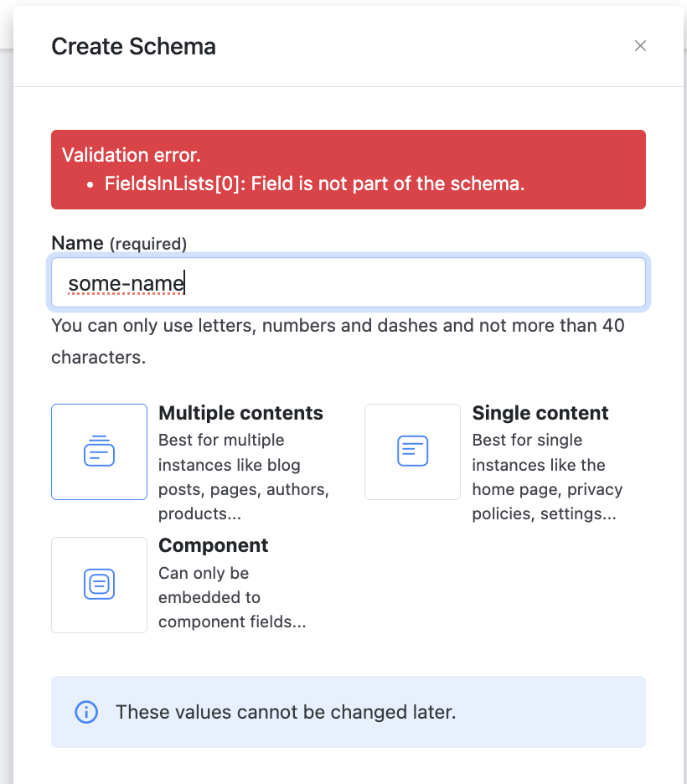Close the Create Schema dialog
This screenshot has height=784, width=687.
pyautogui.click(x=640, y=46)
